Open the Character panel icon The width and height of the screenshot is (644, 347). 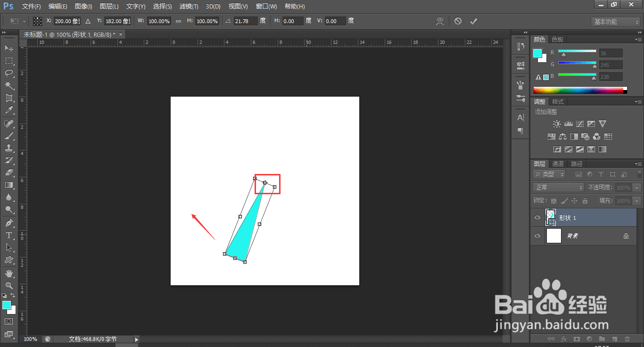tap(520, 117)
